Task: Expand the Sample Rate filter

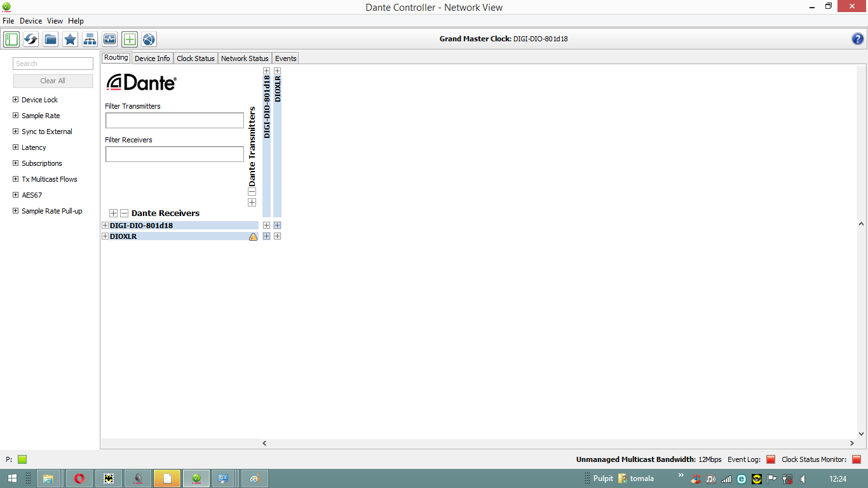Action: [16, 116]
